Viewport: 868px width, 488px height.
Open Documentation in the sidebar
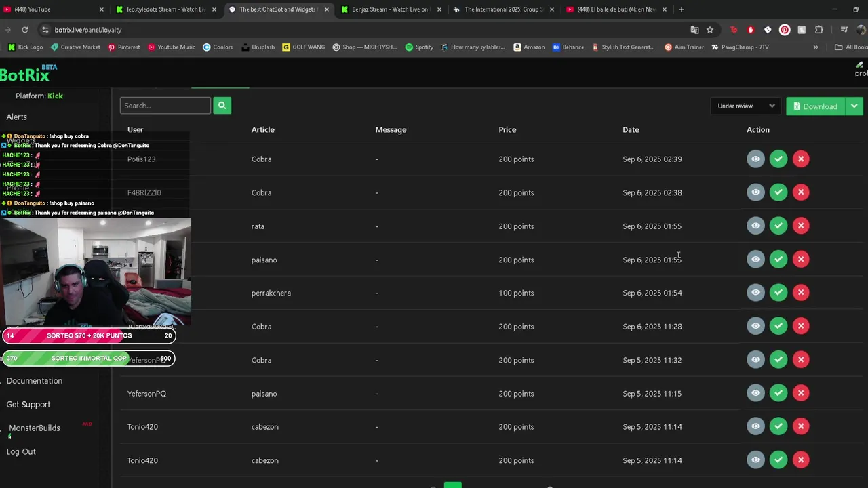35,380
